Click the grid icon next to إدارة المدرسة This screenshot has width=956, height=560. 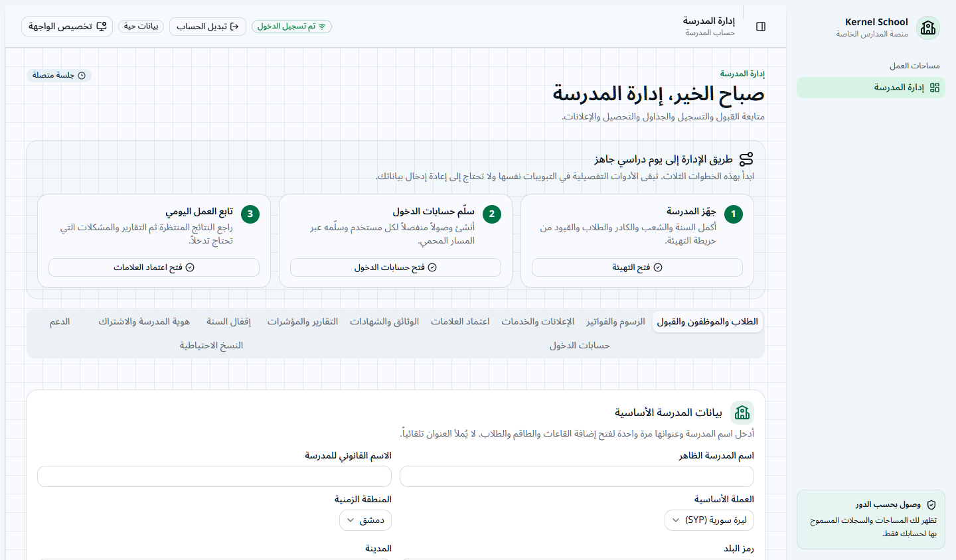935,88
